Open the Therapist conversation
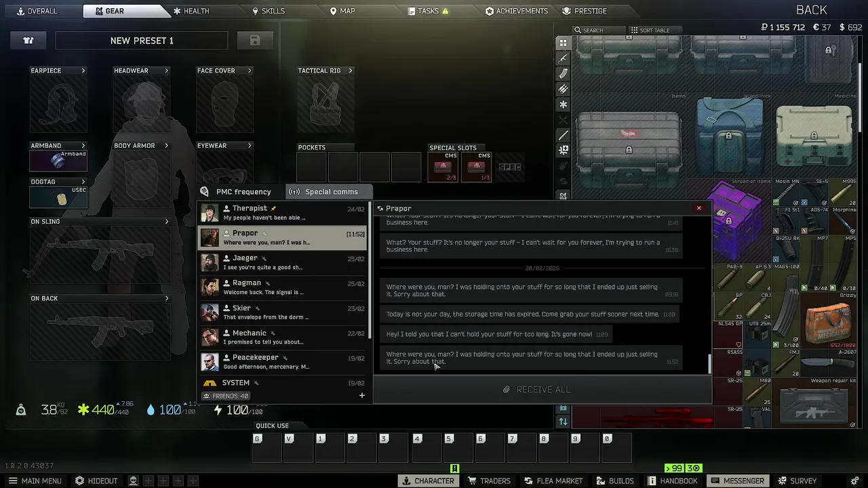Screen dimensions: 868x488 click(x=282, y=213)
